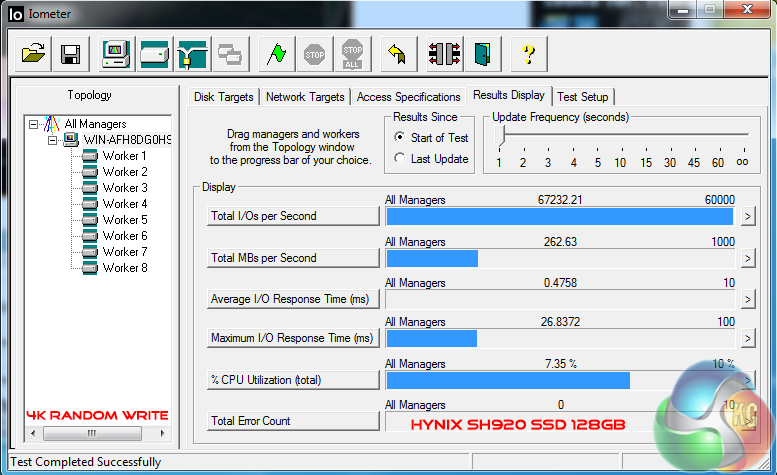777x475 pixels.
Task: Click Update Frequency slider thumb
Action: 500,135
